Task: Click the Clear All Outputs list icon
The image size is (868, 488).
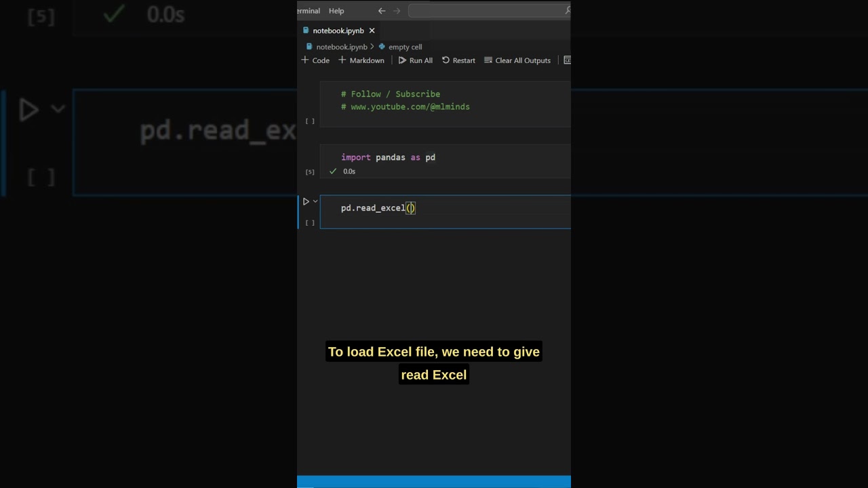Action: point(488,60)
